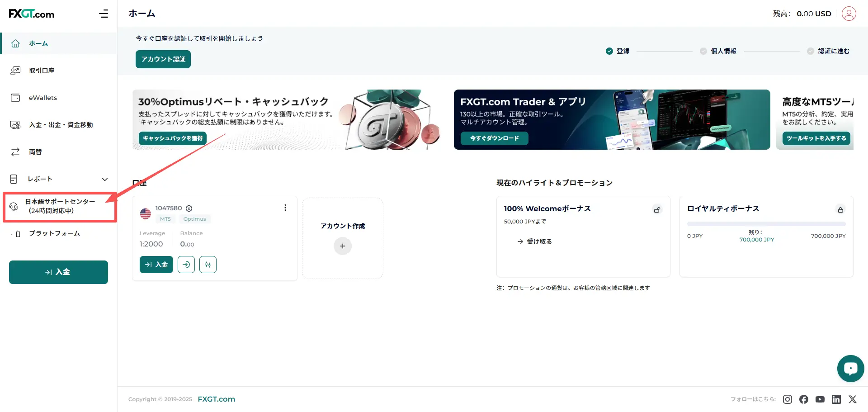Click the 個人情報 step indicator
Viewport: 868px width, 412px height.
coord(718,51)
